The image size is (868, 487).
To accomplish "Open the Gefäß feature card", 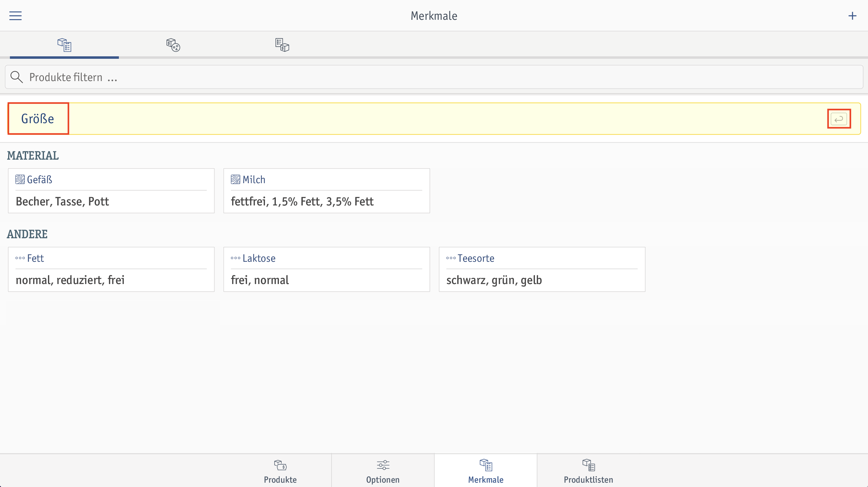I will pyautogui.click(x=111, y=191).
